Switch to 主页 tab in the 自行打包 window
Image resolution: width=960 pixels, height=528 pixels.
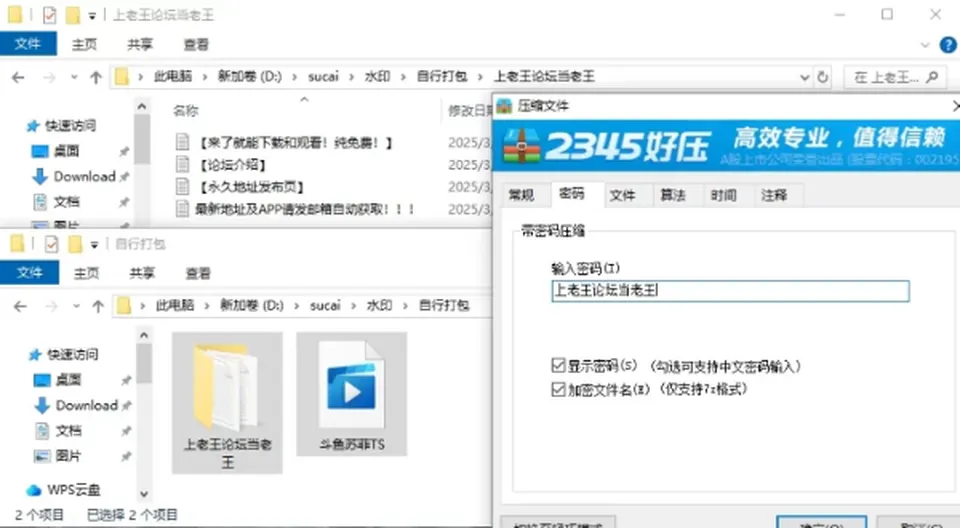coord(86,273)
